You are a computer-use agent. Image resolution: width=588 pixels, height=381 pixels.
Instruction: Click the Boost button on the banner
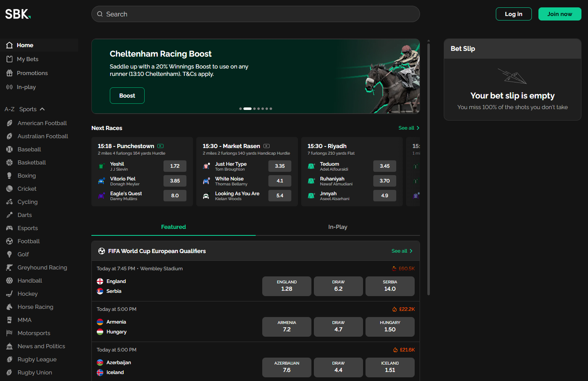[x=127, y=96]
